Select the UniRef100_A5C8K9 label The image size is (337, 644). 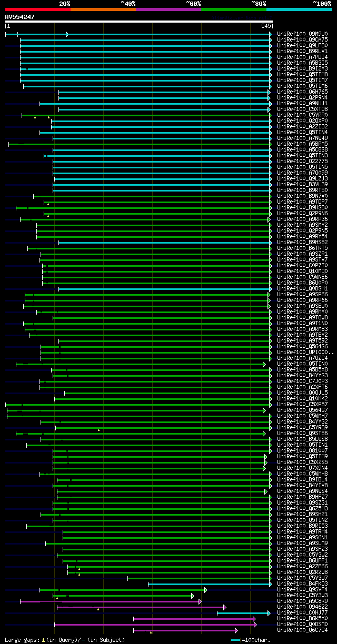(x=302, y=601)
